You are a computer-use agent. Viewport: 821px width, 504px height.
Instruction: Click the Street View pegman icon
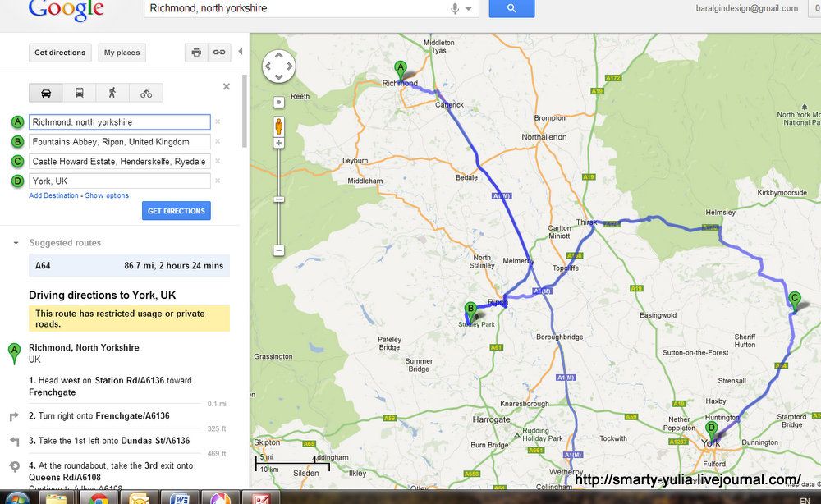(x=278, y=126)
